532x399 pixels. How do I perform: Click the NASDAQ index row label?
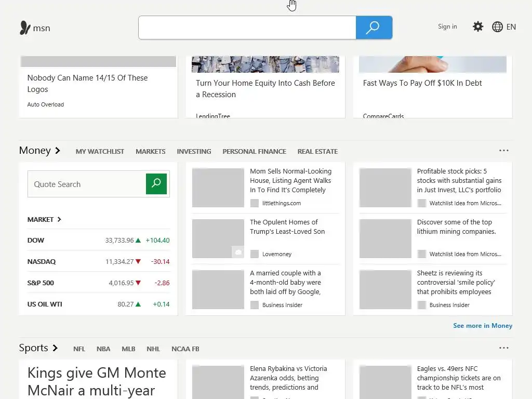point(42,262)
